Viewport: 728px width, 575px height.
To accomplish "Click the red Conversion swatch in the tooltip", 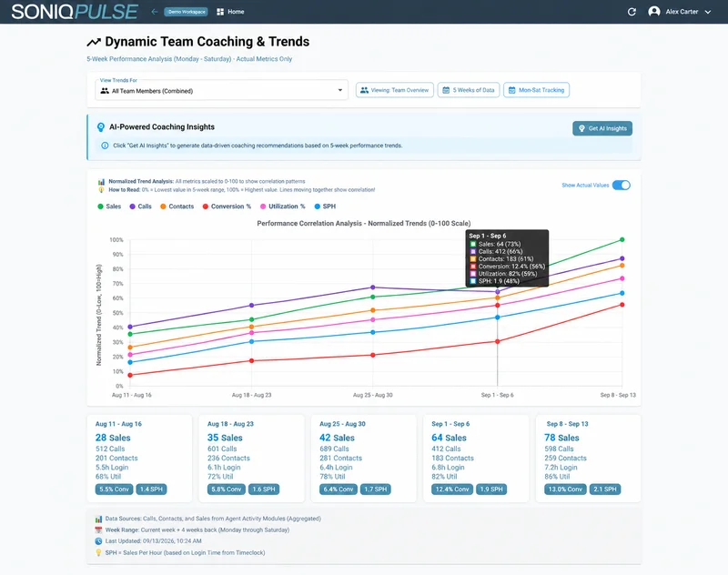I will click(x=473, y=267).
